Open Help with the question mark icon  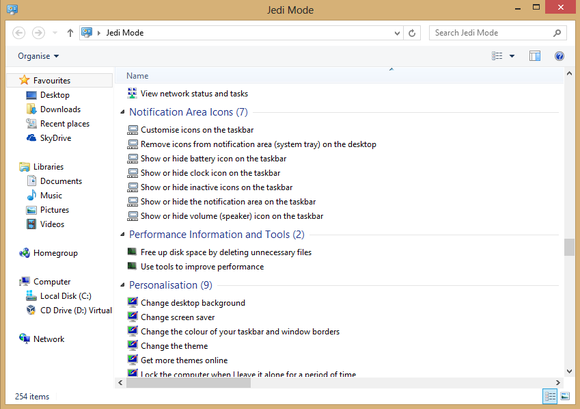(x=559, y=56)
